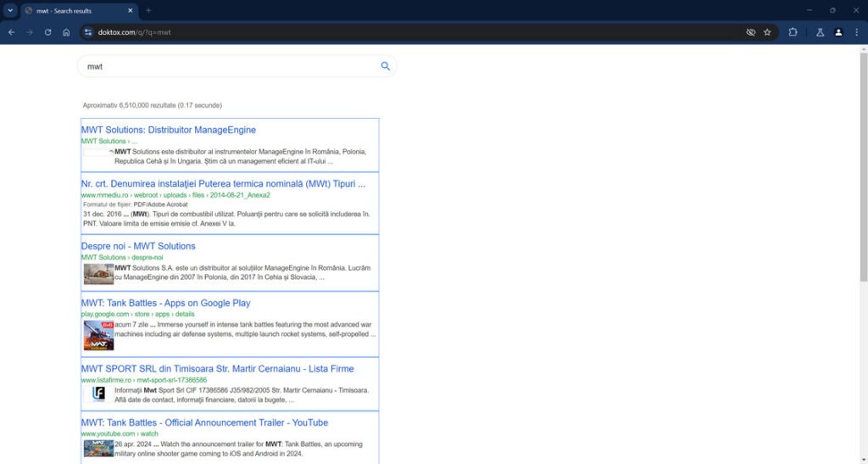Click the page vertical scrollbar thumb
Image resolution: width=868 pixels, height=464 pixels.
(863, 166)
